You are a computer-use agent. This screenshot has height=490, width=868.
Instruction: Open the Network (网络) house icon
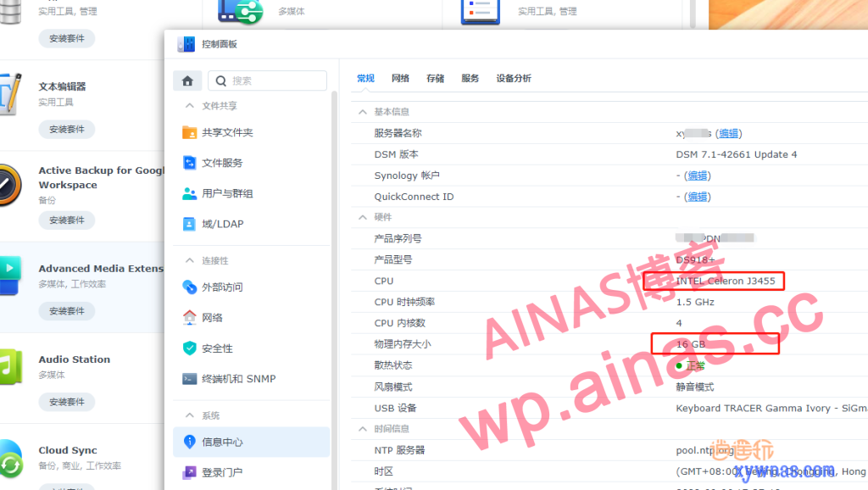(189, 317)
